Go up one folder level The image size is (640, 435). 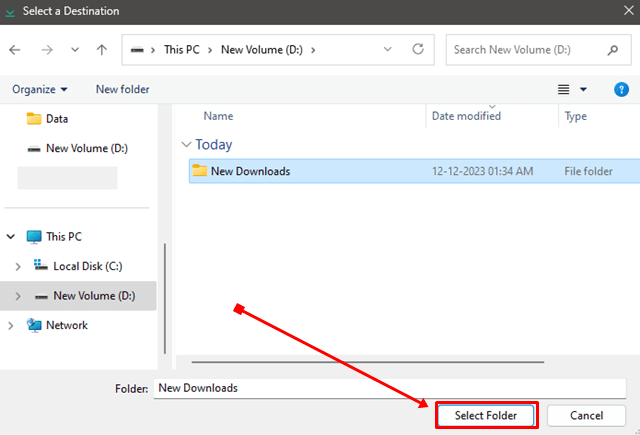click(102, 49)
